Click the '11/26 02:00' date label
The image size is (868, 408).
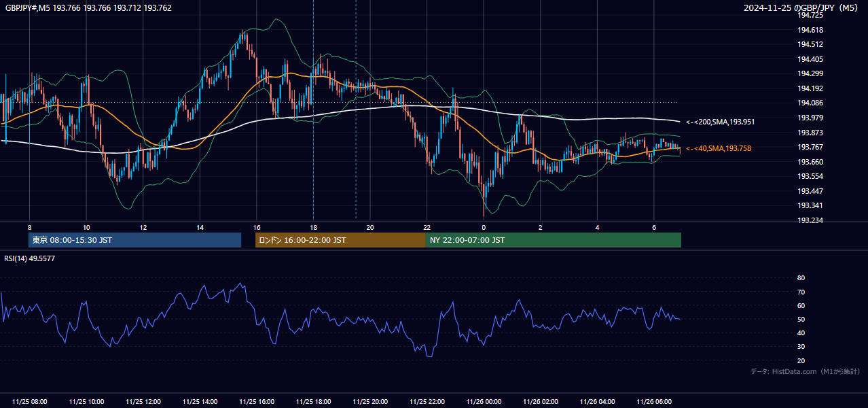coord(540,402)
